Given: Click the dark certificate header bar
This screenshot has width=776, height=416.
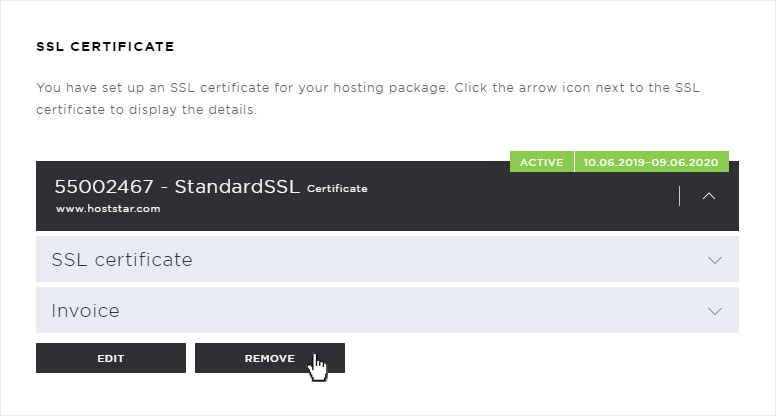Looking at the screenshot, I should (387, 196).
